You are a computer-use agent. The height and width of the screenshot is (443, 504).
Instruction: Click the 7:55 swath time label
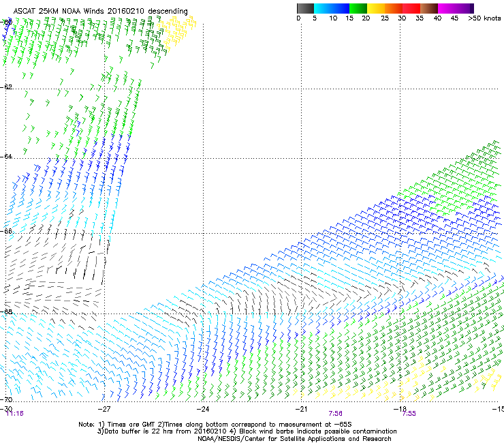[x=409, y=414]
